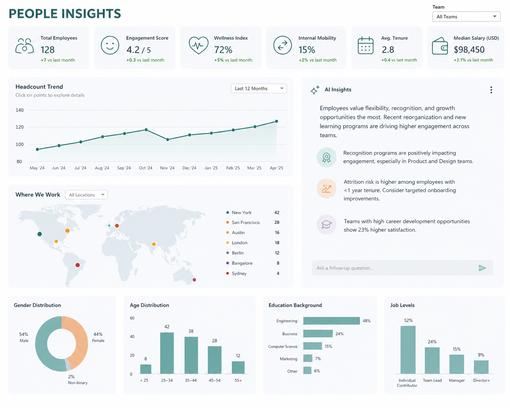Click the Apr '25 headcount data point
The height and width of the screenshot is (408, 510).
[x=277, y=121]
